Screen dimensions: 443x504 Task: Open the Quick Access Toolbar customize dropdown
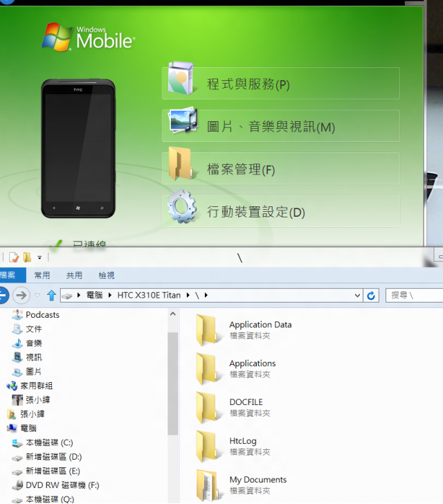coord(39,258)
